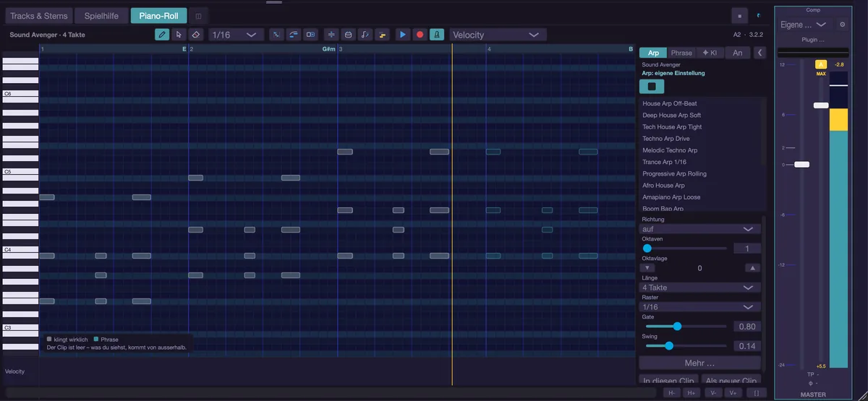Select the pencil draw tool
This screenshot has height=401, width=868.
tap(162, 35)
